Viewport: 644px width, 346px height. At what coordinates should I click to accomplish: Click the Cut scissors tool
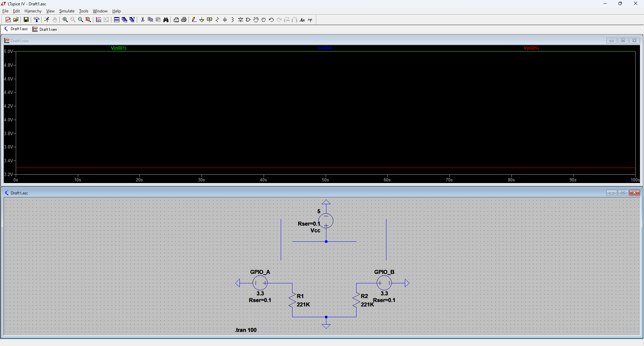tap(143, 20)
